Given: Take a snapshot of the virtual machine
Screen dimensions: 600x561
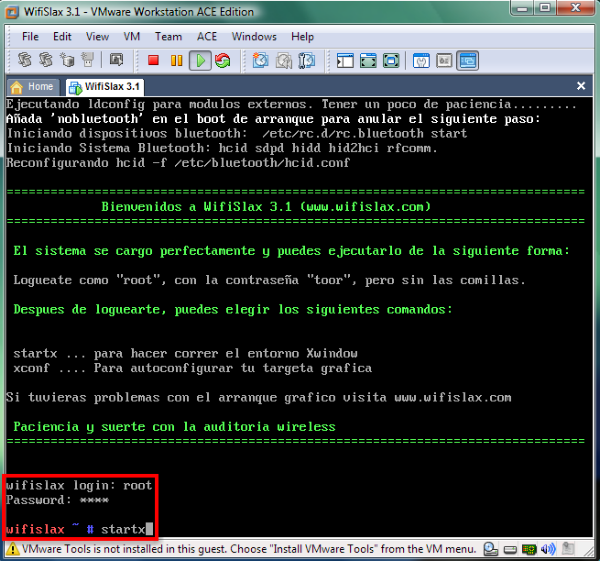Looking at the screenshot, I should (x=261, y=61).
